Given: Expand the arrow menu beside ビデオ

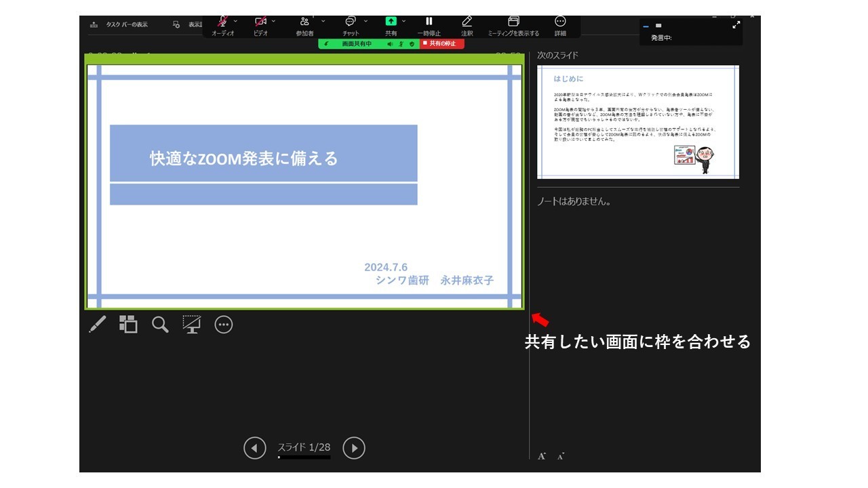Looking at the screenshot, I should tap(273, 21).
